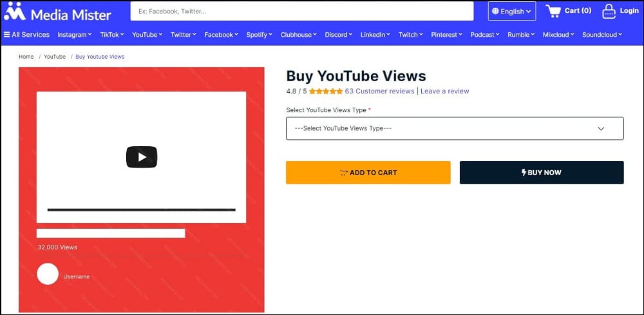Expand the Instagram services menu
The height and width of the screenshot is (315, 644).
(x=74, y=35)
